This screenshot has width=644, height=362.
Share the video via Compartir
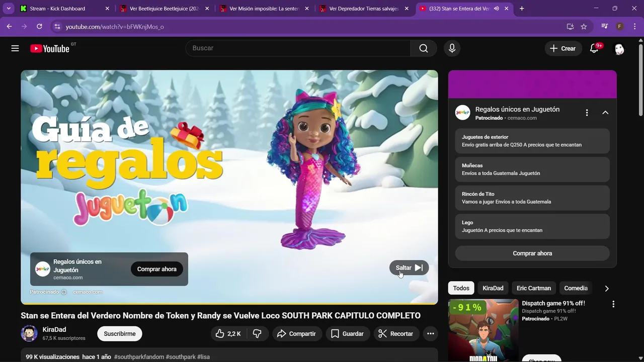click(296, 333)
